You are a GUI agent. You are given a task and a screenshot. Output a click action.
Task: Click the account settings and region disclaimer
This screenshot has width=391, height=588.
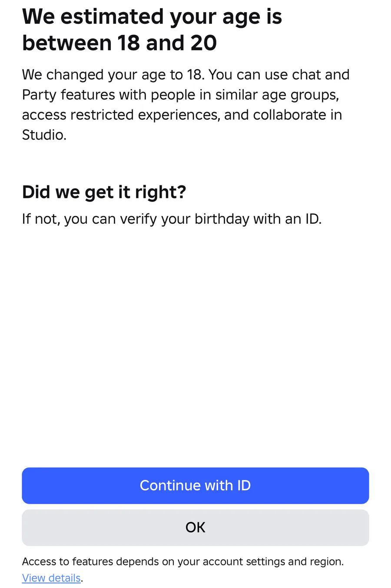[182, 562]
